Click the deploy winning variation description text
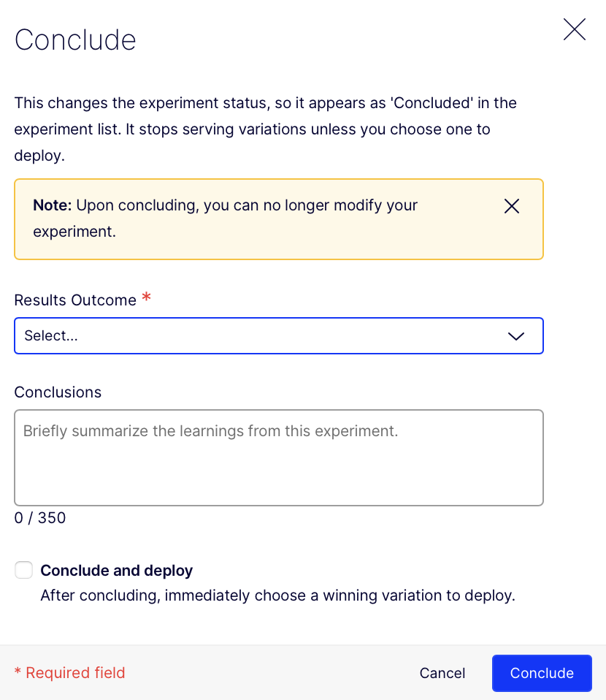 click(277, 596)
